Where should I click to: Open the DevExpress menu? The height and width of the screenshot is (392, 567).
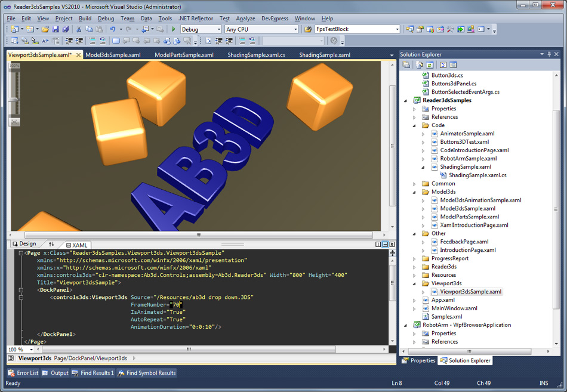point(275,18)
